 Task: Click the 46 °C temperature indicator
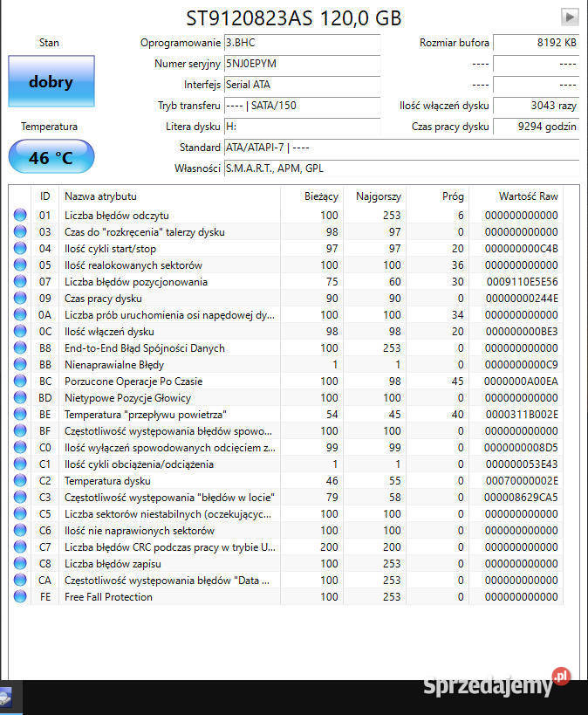(x=51, y=157)
